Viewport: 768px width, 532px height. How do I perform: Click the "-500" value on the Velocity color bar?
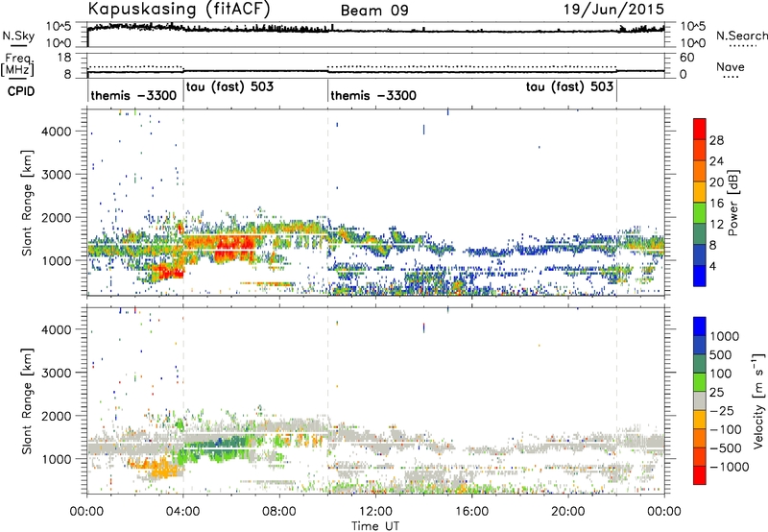point(726,447)
